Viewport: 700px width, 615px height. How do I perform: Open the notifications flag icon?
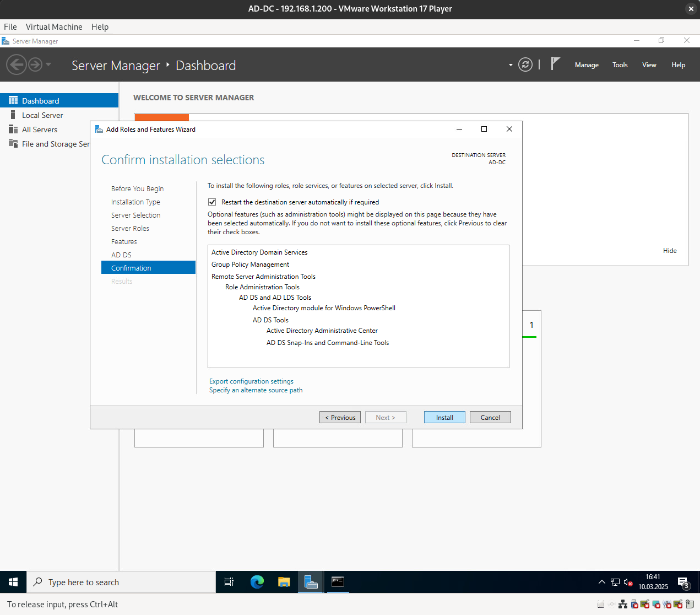click(555, 64)
